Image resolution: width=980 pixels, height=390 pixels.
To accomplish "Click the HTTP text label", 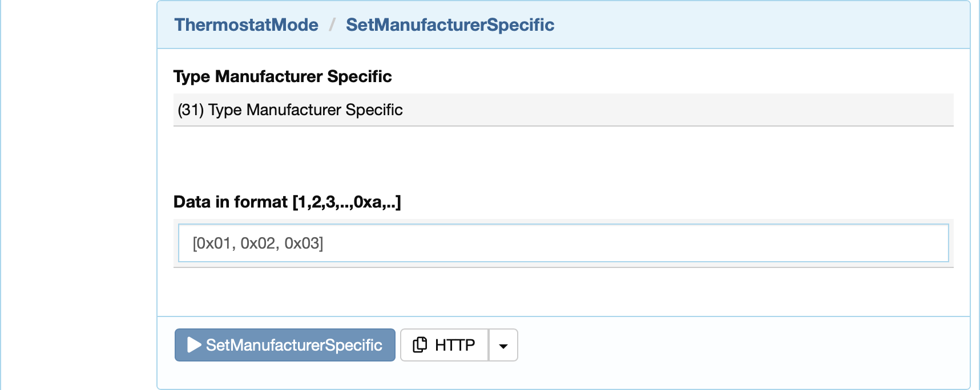I will [x=455, y=345].
